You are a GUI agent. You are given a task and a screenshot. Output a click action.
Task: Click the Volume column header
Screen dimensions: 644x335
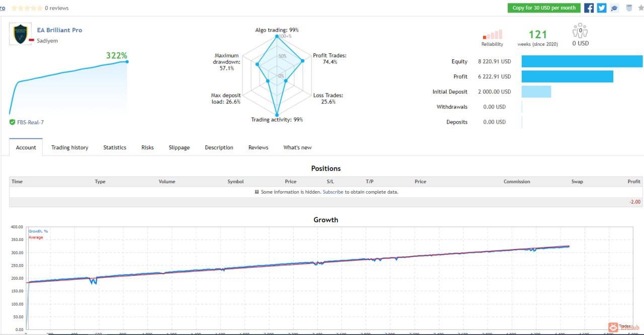point(167,182)
